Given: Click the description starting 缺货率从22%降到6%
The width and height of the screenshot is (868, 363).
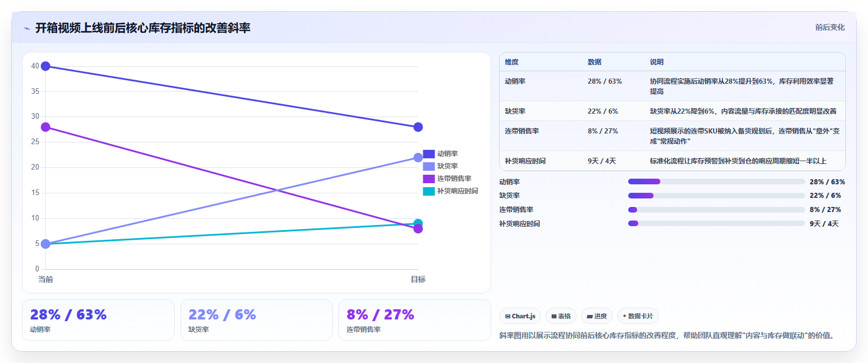Looking at the screenshot, I should pyautogui.click(x=744, y=111).
